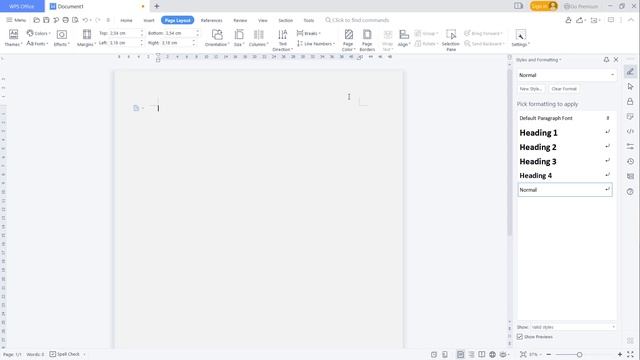Click the Save icon in quick toolbar
This screenshot has width=640, height=360.
[x=46, y=20]
